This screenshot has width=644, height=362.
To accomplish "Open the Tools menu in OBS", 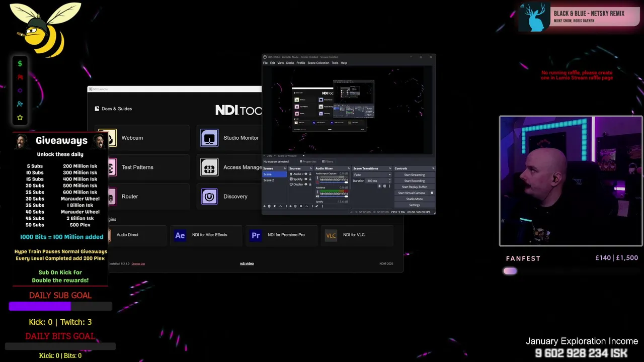I will [x=335, y=63].
